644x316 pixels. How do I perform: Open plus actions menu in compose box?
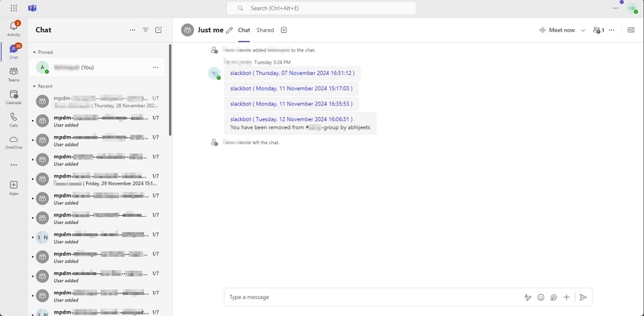point(567,297)
